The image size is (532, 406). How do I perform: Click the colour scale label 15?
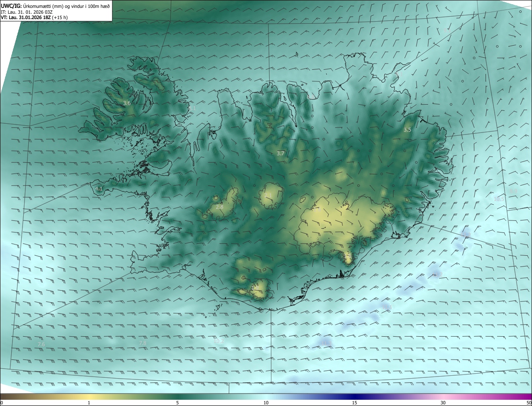click(x=355, y=403)
